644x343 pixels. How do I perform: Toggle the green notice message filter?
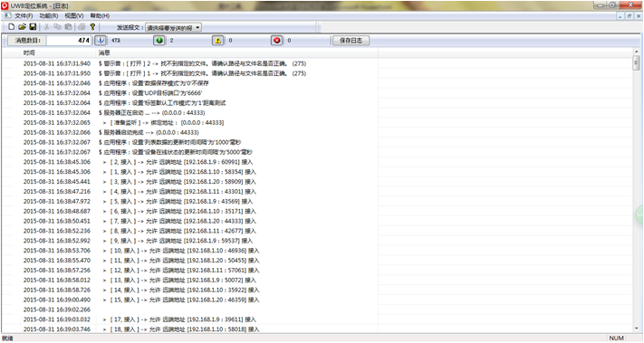pyautogui.click(x=159, y=40)
